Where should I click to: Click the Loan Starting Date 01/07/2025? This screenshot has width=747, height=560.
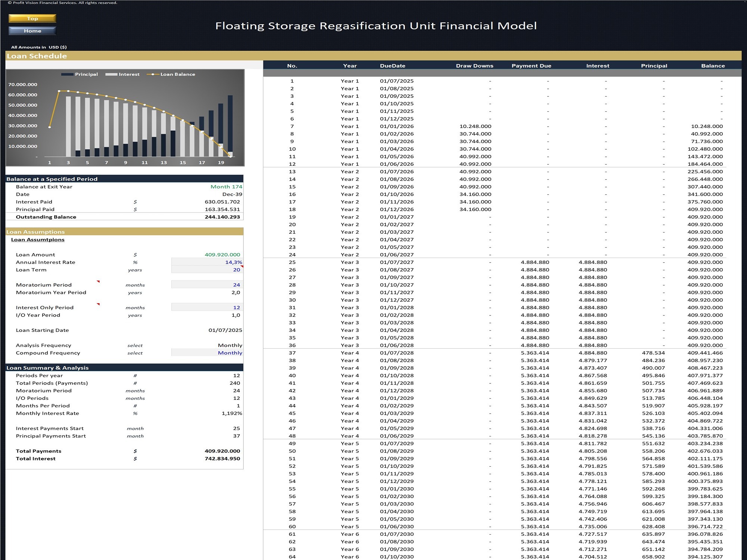click(x=225, y=330)
